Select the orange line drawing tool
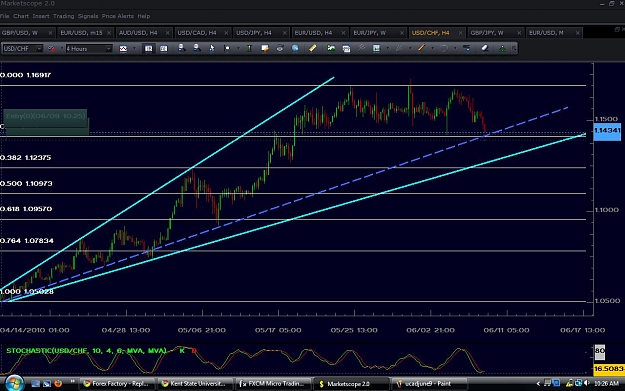625x391 pixels. pos(421,48)
